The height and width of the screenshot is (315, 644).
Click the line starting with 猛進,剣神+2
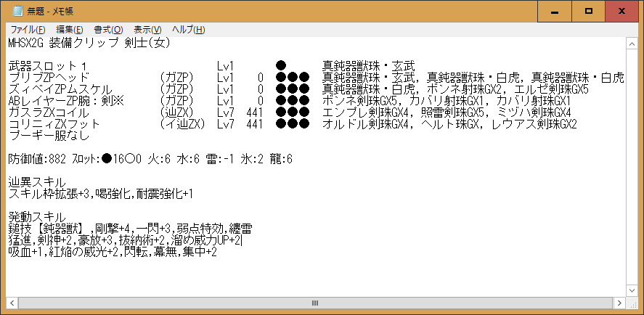126,240
